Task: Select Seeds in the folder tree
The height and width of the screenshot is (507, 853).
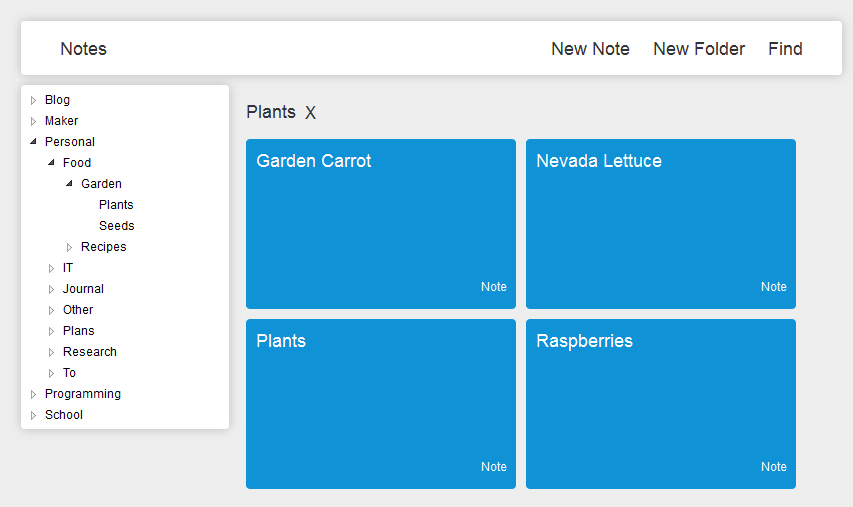Action: point(116,226)
